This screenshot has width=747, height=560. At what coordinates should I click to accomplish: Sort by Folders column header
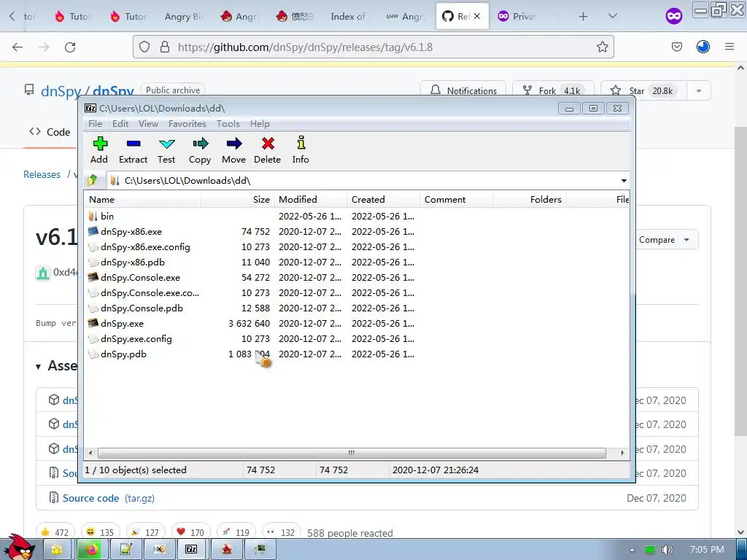coord(530,200)
